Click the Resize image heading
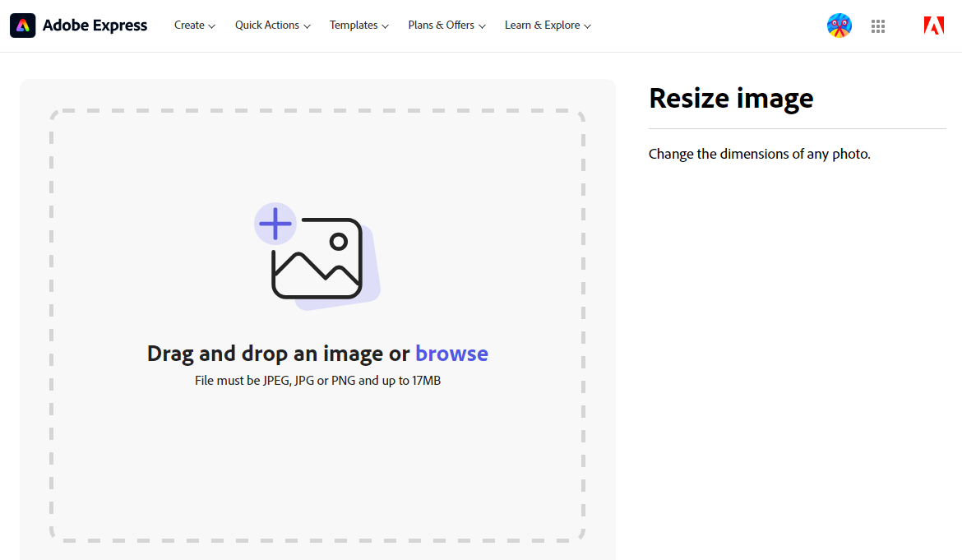 tap(731, 98)
